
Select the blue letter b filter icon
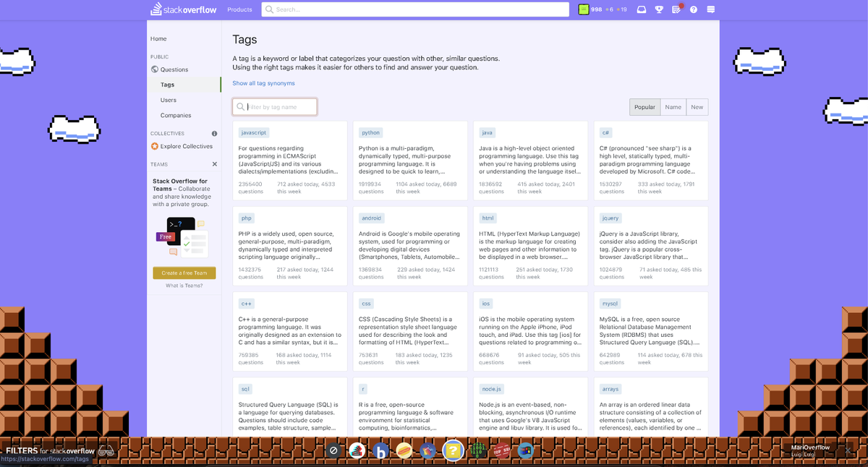point(380,450)
